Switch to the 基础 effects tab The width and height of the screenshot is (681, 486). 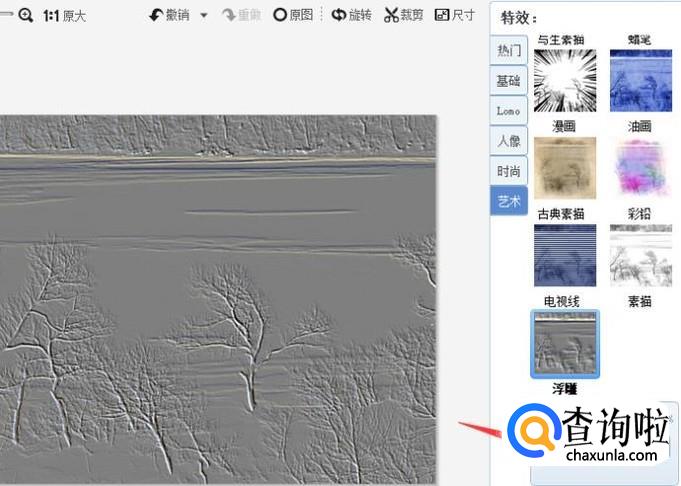coord(509,81)
